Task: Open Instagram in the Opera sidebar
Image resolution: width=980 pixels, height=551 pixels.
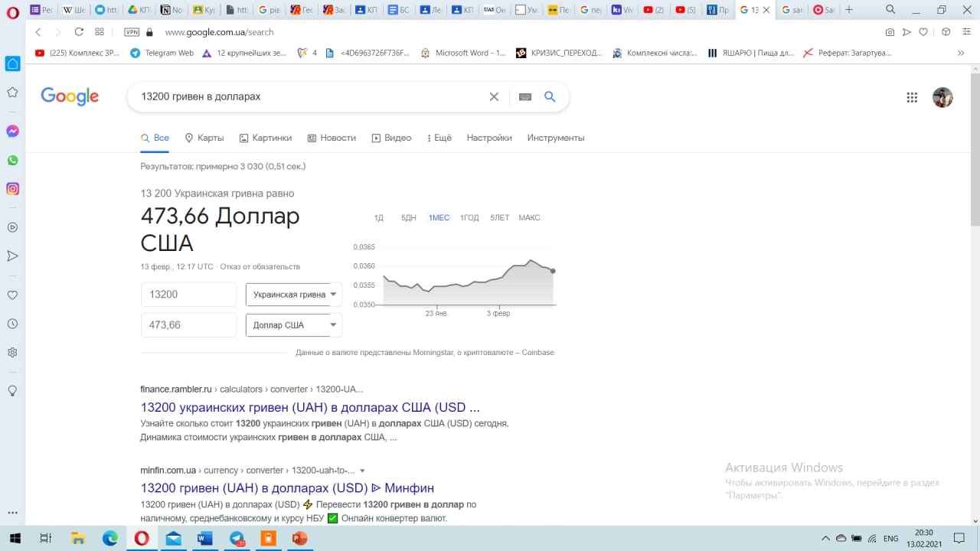Action: pyautogui.click(x=12, y=188)
